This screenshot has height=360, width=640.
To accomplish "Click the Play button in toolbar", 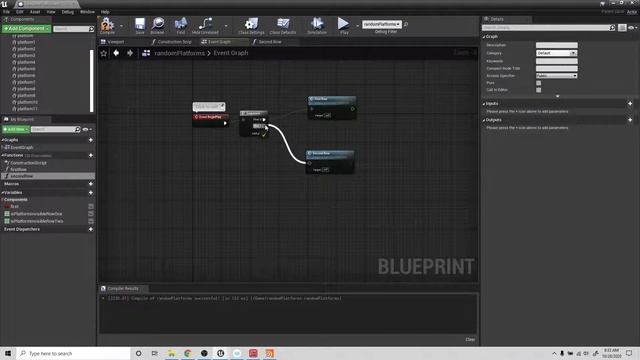I will (x=344, y=24).
